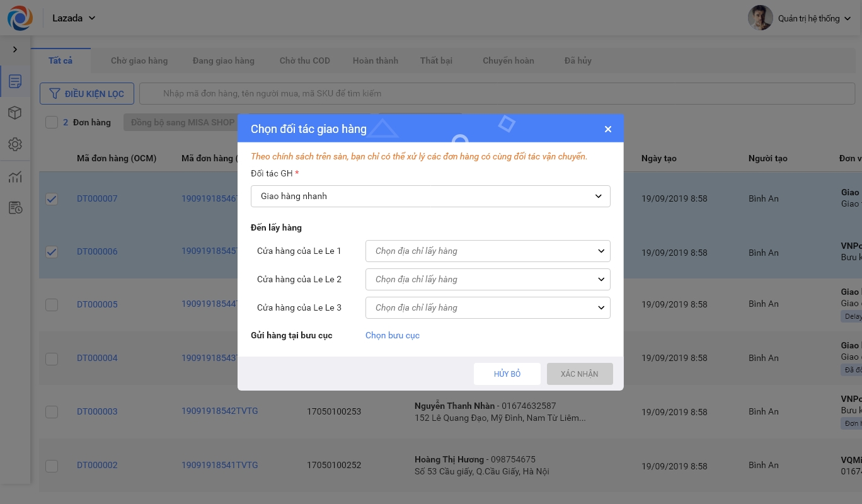Choose pickup address for Cửa hàng Le Le 1
Image resolution: width=862 pixels, height=504 pixels.
tap(488, 251)
